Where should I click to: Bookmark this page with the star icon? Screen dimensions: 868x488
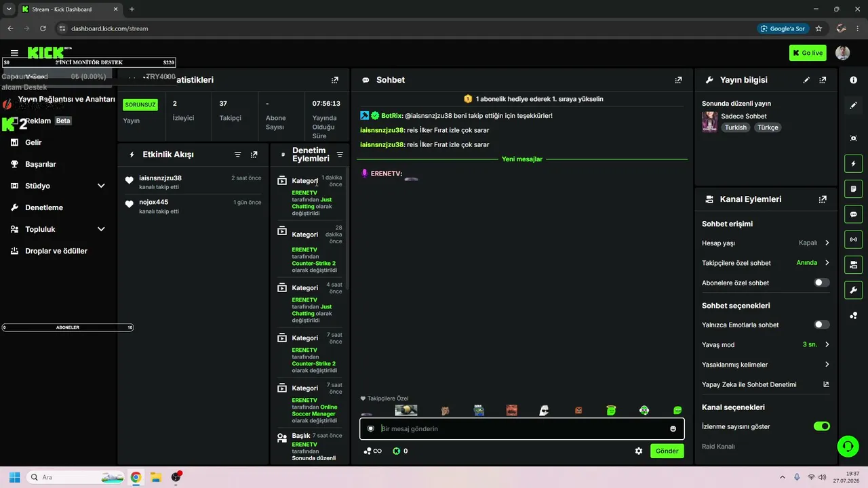pos(818,28)
